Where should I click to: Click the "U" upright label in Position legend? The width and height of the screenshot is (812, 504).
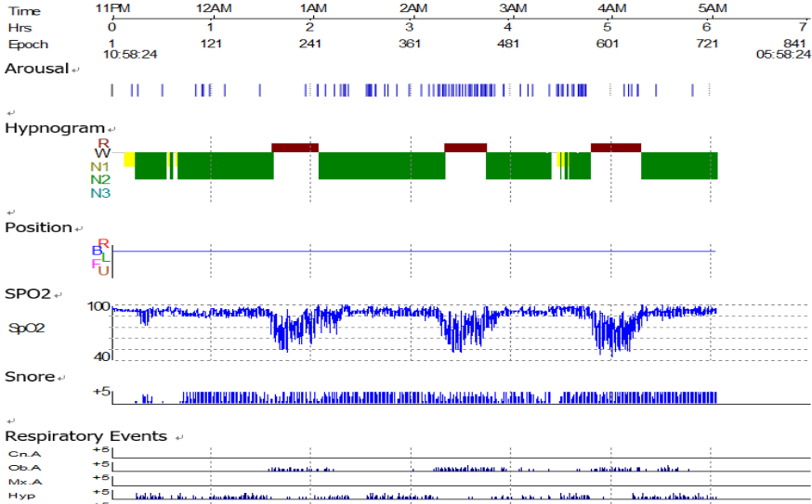coord(103,271)
